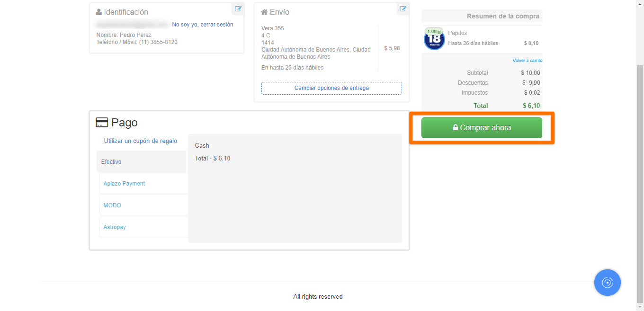Click Cambiar opciones de entrega button
This screenshot has width=644, height=311.
tap(331, 88)
